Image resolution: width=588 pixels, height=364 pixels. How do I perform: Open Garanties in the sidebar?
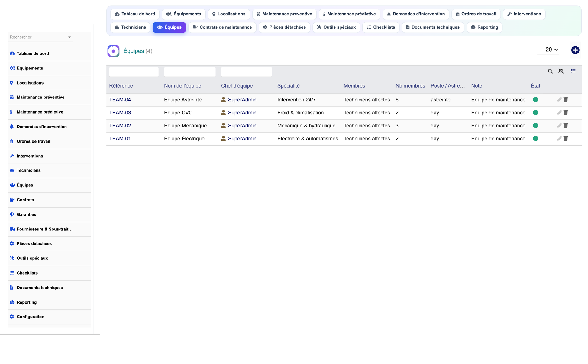49,214
